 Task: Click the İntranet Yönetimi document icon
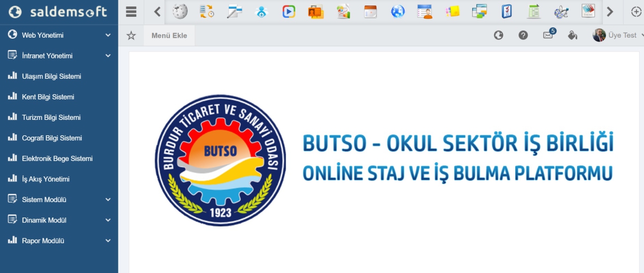tap(12, 55)
